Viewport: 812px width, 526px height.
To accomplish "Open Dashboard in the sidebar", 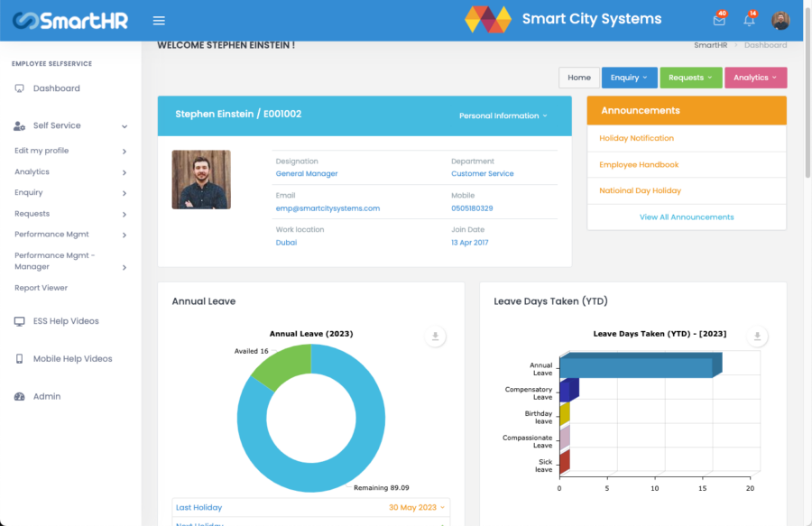I will (57, 88).
